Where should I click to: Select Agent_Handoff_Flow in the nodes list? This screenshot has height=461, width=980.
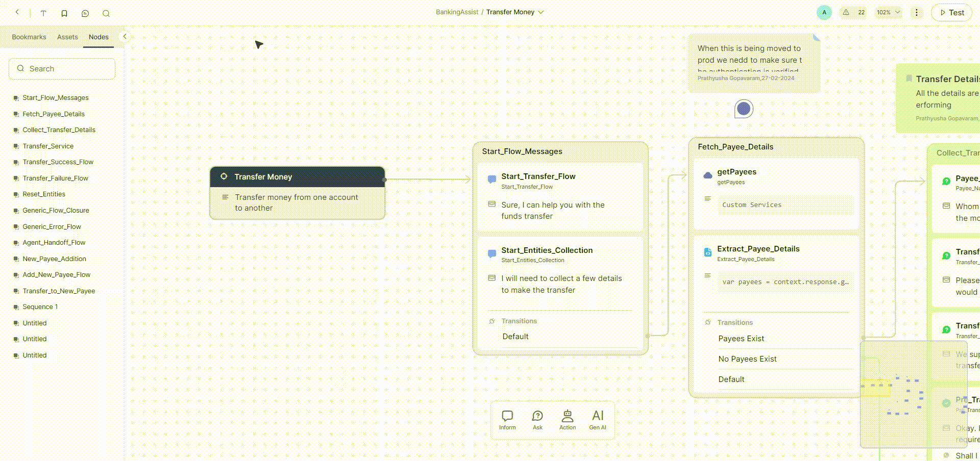(54, 243)
